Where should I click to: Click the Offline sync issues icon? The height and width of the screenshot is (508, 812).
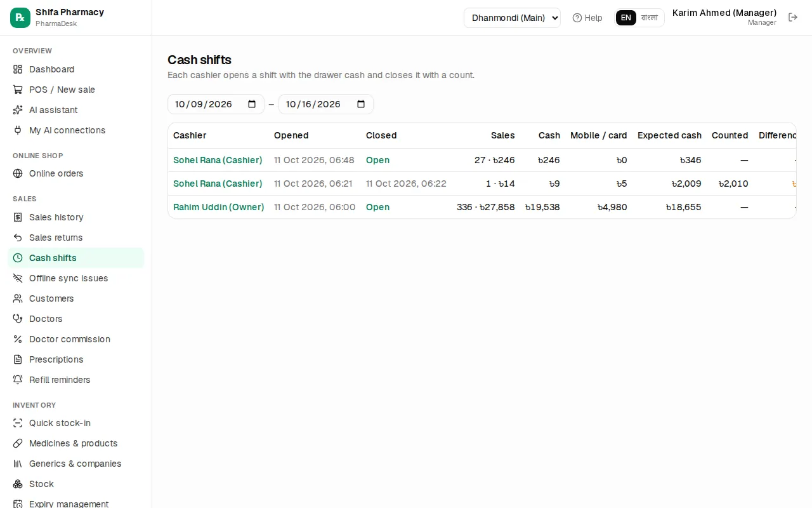tap(18, 278)
